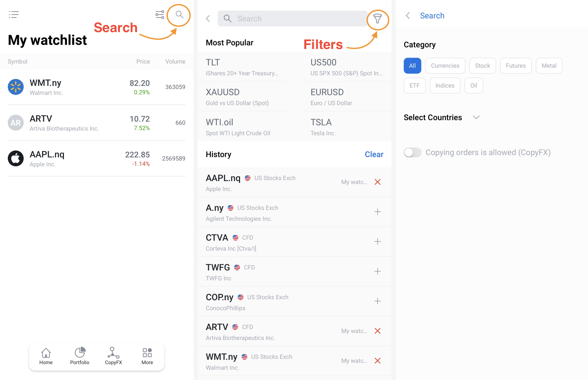Clear the search history

tap(374, 154)
